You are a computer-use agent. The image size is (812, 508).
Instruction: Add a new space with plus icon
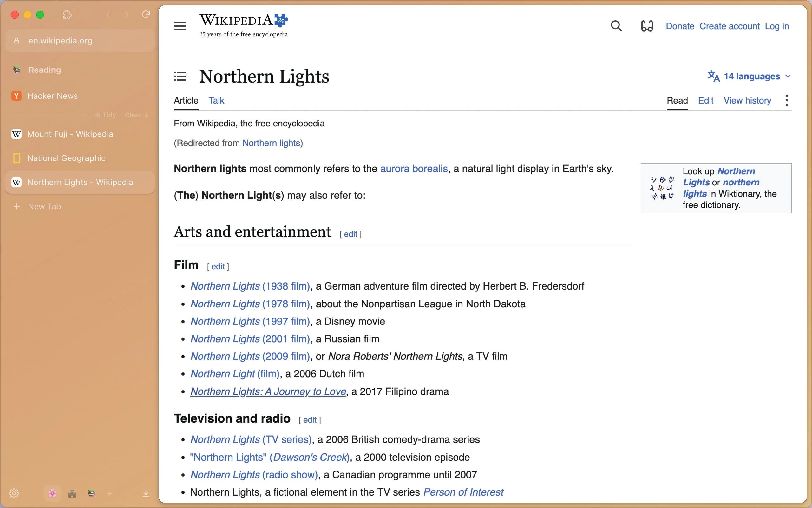[109, 493]
